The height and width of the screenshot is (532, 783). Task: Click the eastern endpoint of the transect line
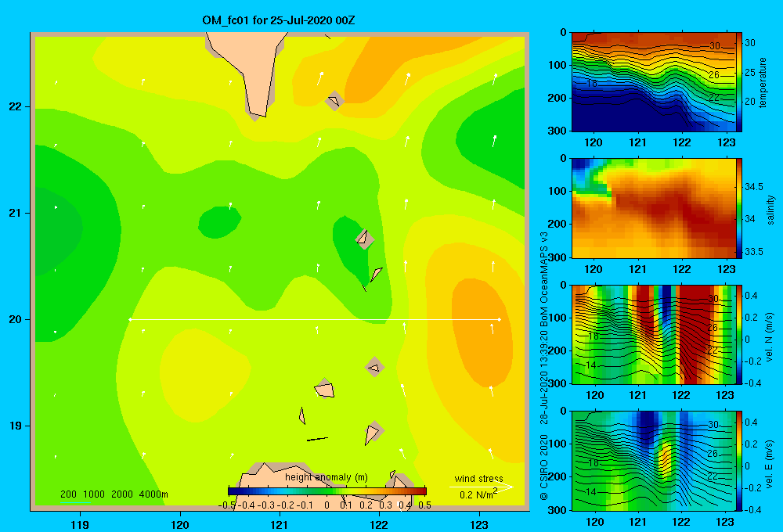(499, 319)
